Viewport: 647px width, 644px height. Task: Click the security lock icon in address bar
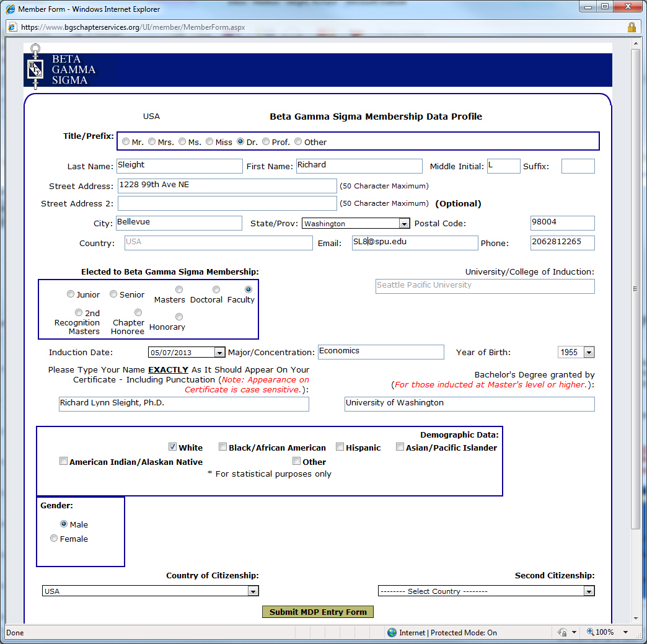pyautogui.click(x=632, y=27)
